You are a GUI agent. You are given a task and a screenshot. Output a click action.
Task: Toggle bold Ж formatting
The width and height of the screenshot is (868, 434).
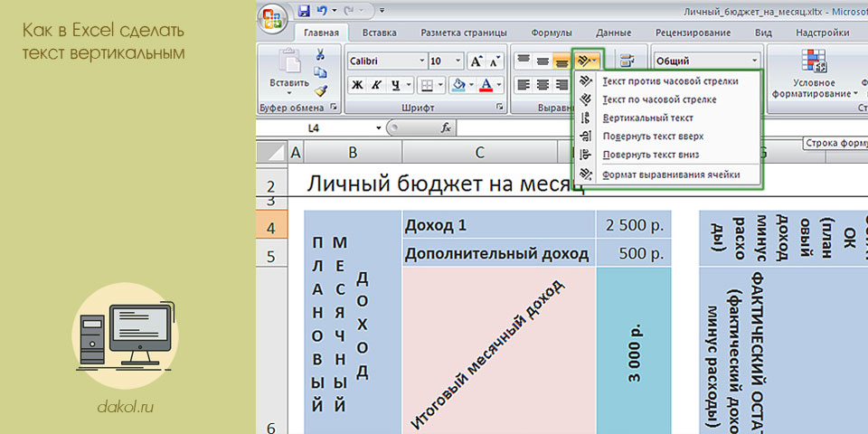(x=358, y=85)
